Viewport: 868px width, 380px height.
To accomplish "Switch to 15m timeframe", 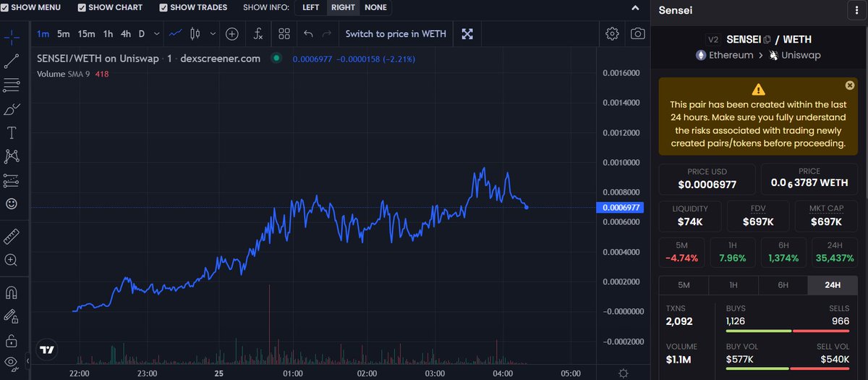I will click(87, 34).
